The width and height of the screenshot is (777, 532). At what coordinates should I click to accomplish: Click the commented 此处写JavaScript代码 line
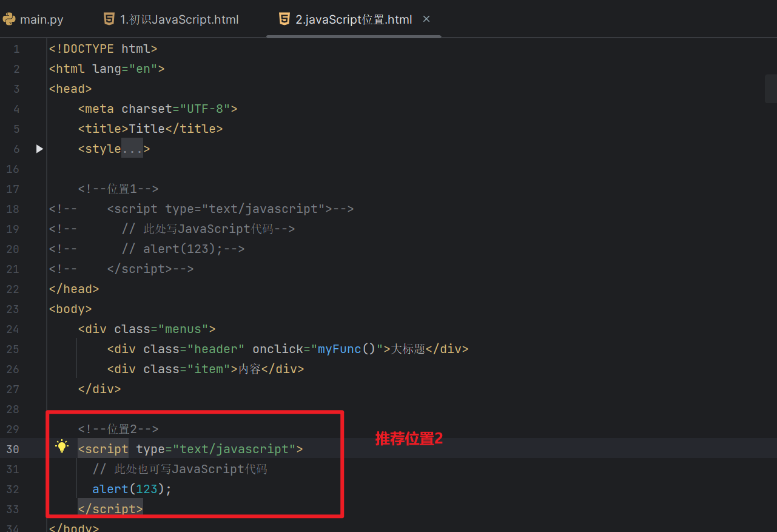tap(172, 229)
